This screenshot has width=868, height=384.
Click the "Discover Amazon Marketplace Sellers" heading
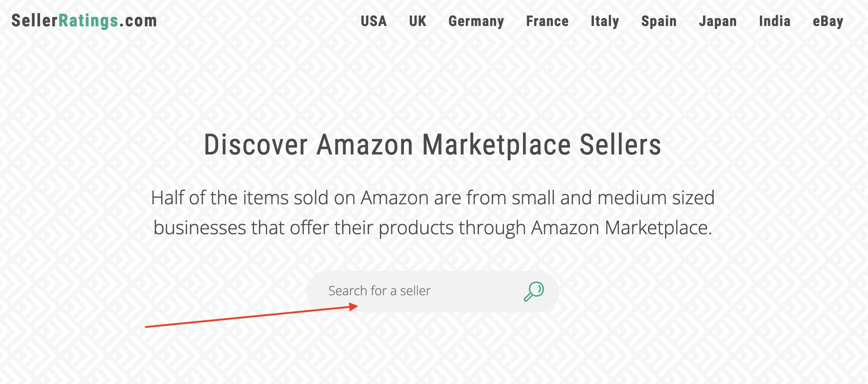click(x=433, y=145)
